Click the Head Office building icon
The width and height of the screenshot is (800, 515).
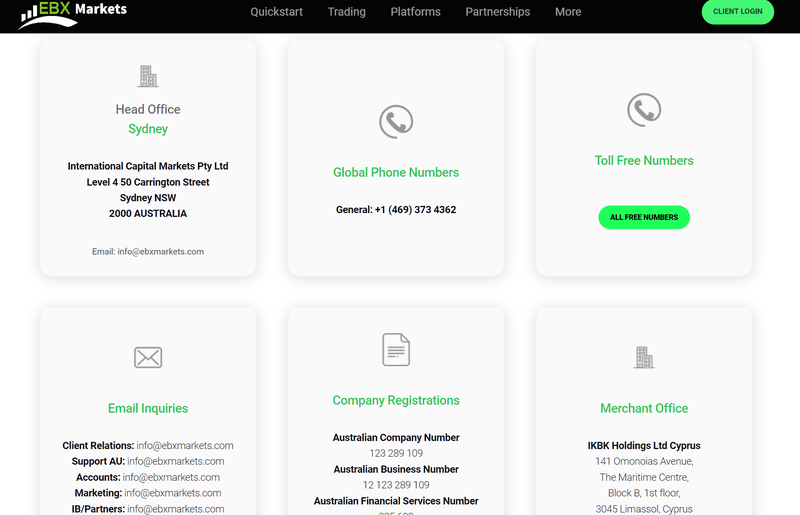148,76
